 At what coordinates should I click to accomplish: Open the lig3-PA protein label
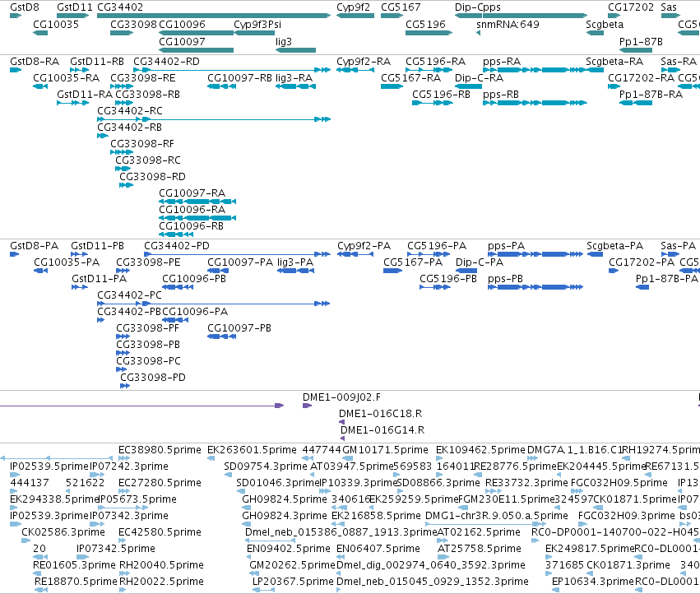295,262
